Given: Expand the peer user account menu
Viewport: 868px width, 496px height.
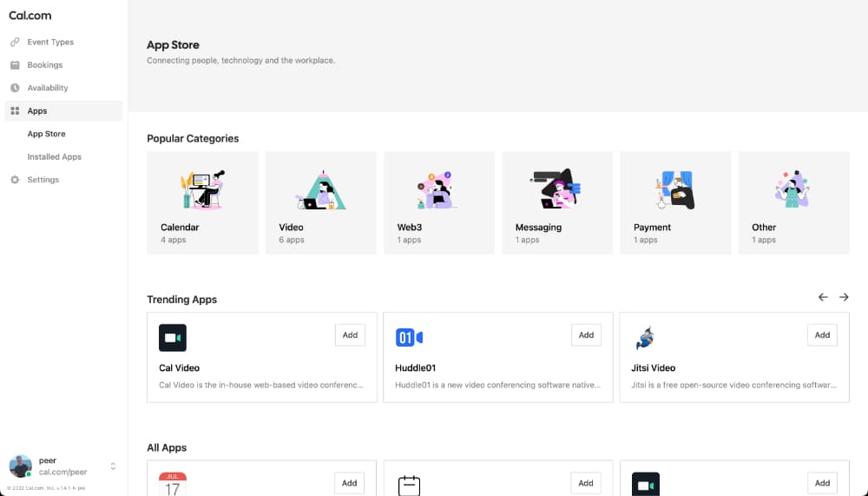Looking at the screenshot, I should click(x=113, y=466).
